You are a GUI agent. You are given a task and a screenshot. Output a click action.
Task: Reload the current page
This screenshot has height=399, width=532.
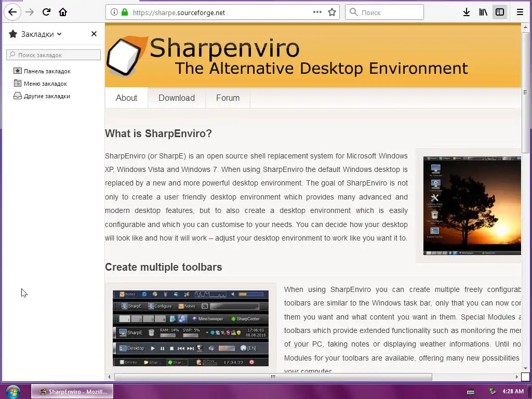click(x=46, y=12)
